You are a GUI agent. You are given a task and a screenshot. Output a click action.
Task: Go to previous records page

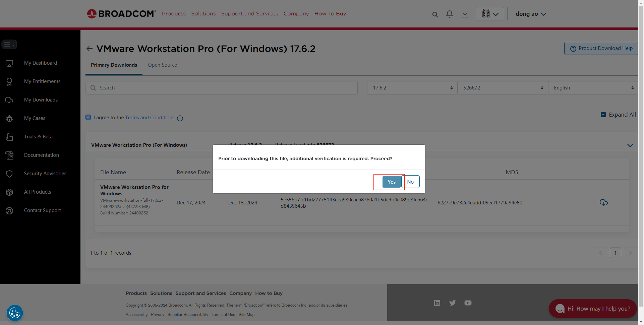(x=600, y=253)
